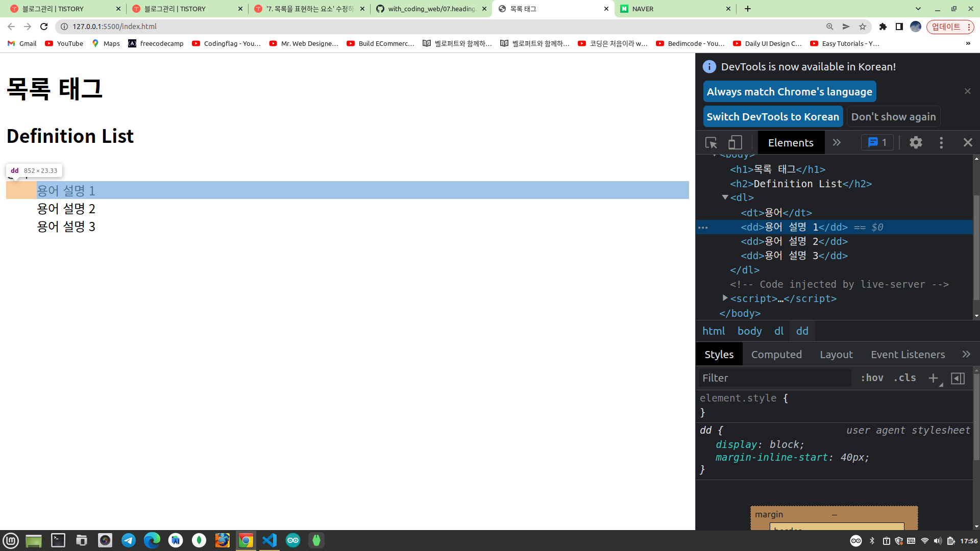Open actions menu on selected dd row

[703, 228]
